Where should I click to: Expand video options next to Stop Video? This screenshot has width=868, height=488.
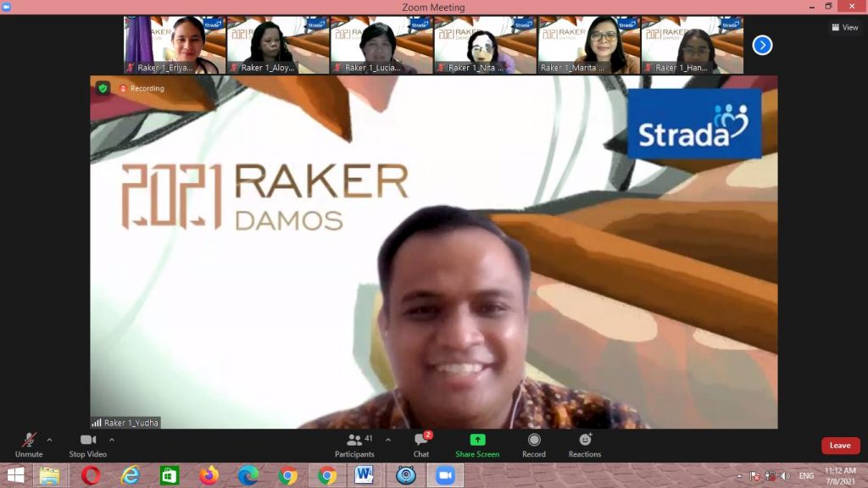[x=111, y=440]
